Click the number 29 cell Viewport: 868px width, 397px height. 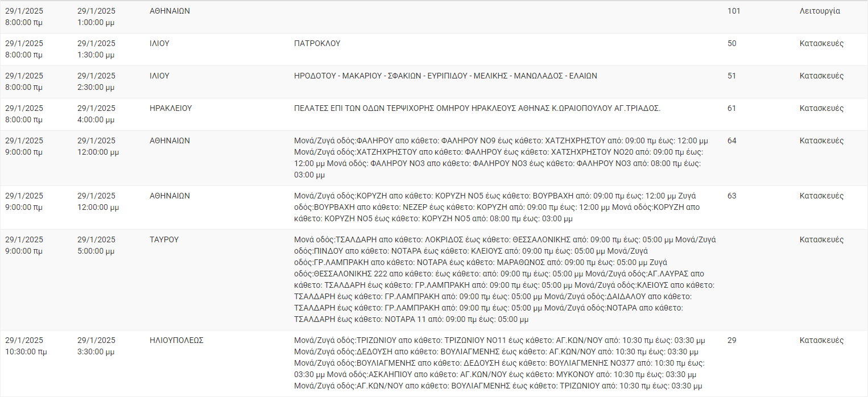click(x=731, y=340)
